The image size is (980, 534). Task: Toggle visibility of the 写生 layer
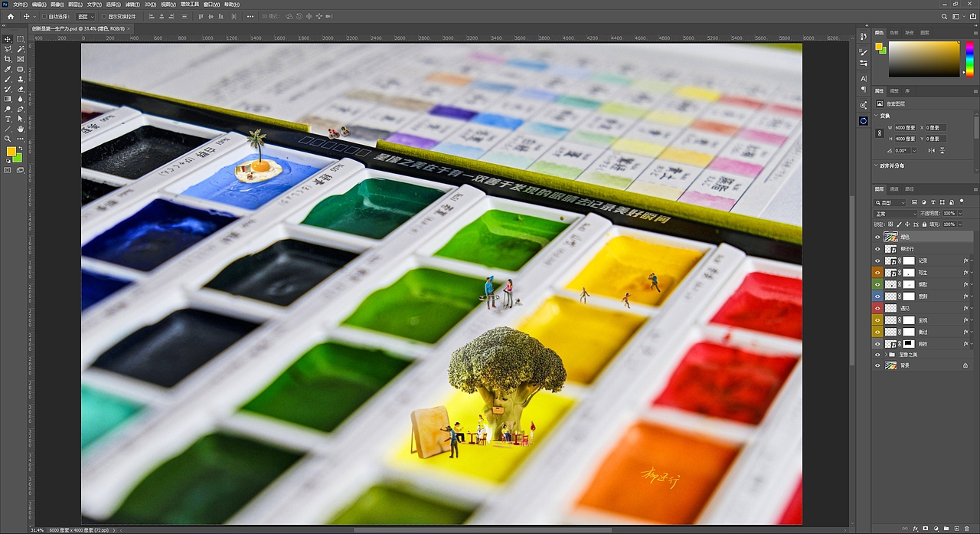coord(877,273)
